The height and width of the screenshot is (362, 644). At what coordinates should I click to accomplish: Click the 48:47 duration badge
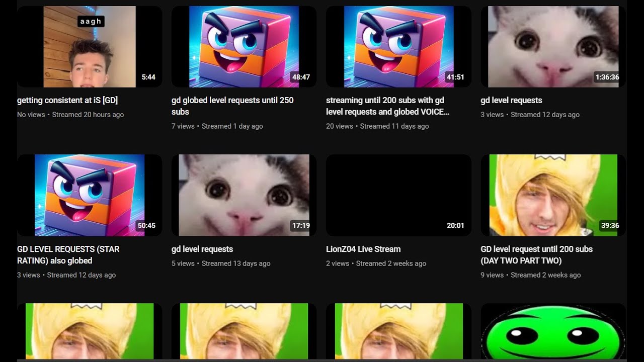tap(301, 77)
